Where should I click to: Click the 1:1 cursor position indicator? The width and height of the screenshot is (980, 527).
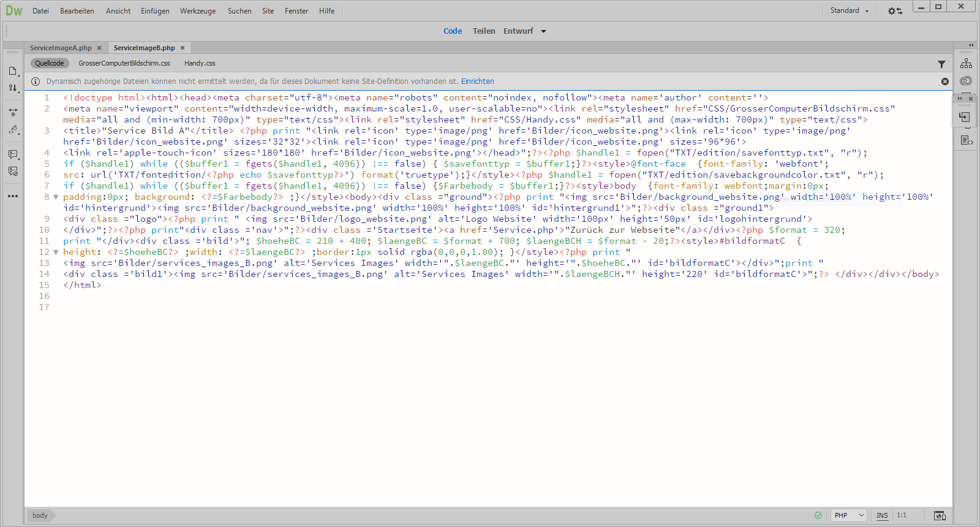click(902, 515)
